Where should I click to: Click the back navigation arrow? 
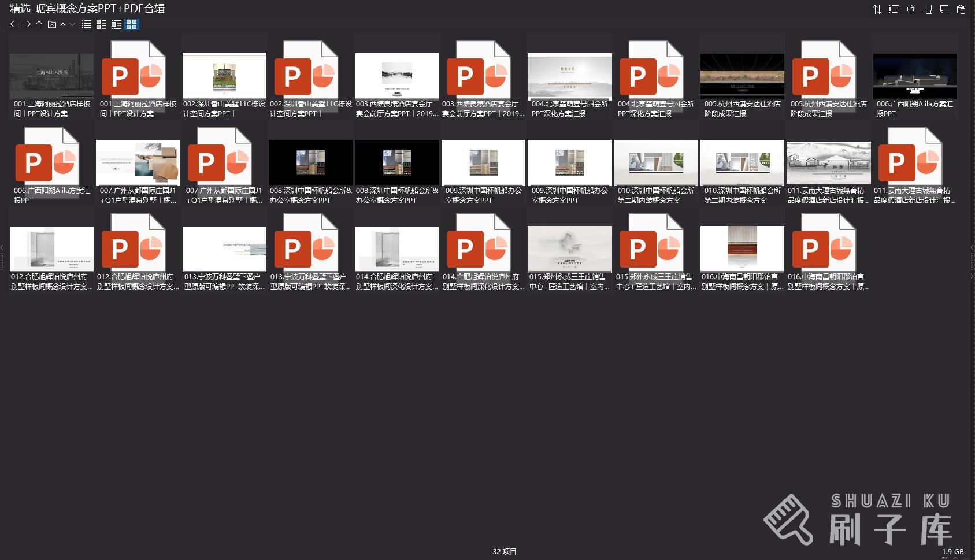pos(14,24)
